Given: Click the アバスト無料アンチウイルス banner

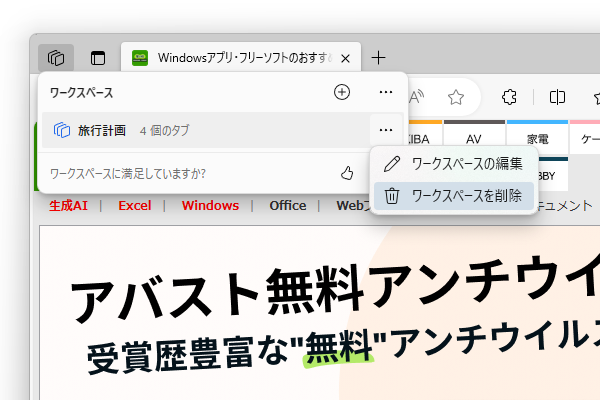Looking at the screenshot, I should 320,313.
